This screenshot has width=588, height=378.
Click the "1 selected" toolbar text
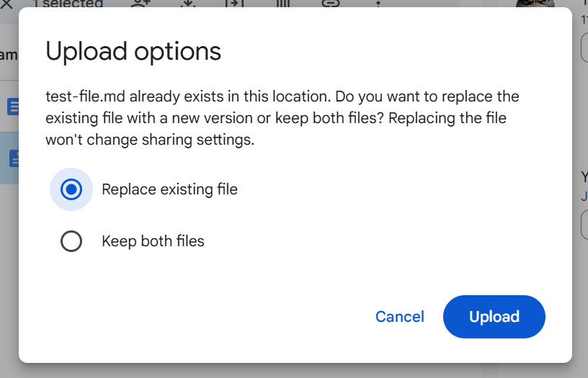(x=68, y=4)
